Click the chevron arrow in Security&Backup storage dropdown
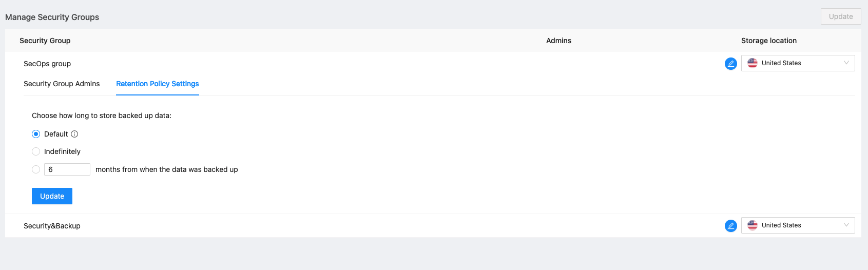Image resolution: width=868 pixels, height=270 pixels. pos(846,225)
